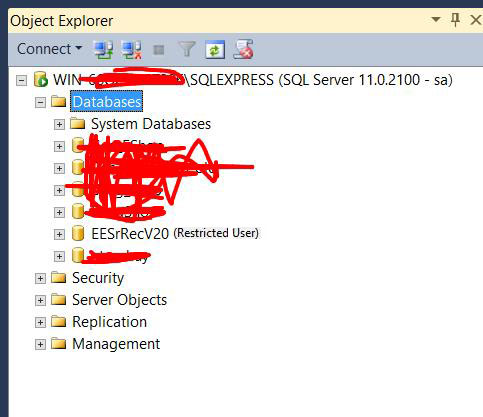The width and height of the screenshot is (483, 417).
Task: Click the Object Explorer title text
Action: pos(62,21)
